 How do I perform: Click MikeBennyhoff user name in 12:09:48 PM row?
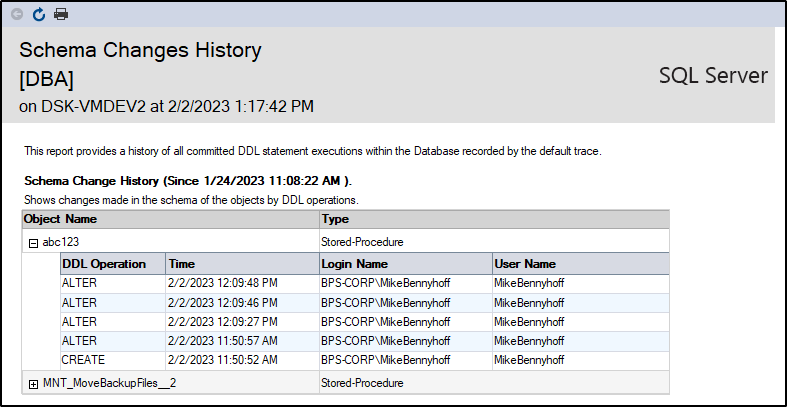[x=529, y=284]
